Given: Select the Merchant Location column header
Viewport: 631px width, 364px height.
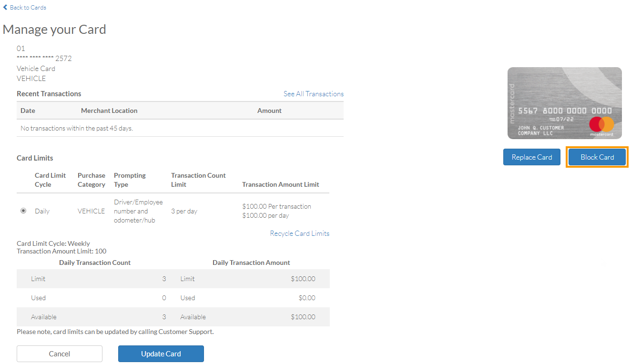Looking at the screenshot, I should click(x=109, y=110).
